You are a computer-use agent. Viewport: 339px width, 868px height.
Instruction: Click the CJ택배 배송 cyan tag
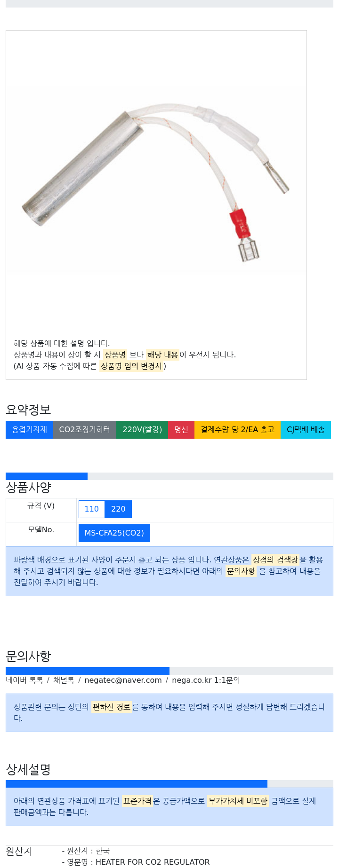click(x=306, y=430)
